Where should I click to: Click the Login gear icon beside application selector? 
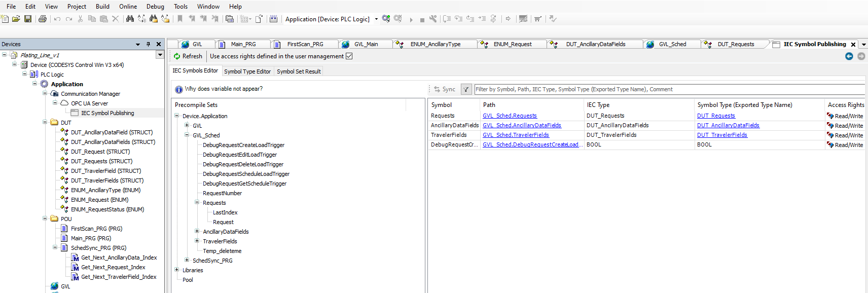(x=386, y=19)
